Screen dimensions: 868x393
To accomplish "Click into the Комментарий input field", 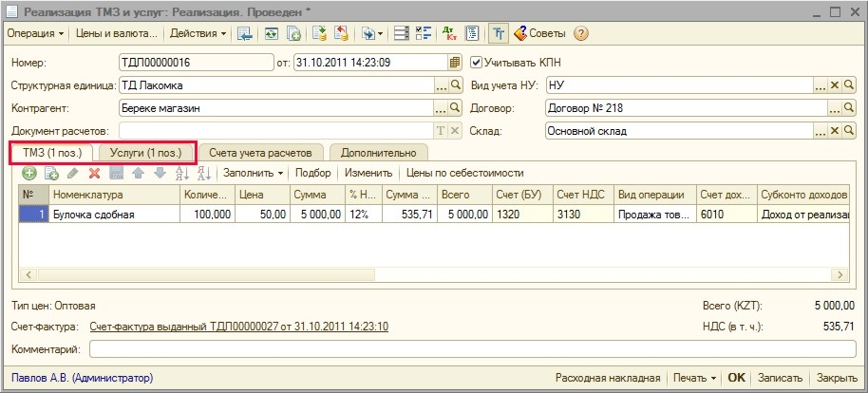I will [473, 349].
